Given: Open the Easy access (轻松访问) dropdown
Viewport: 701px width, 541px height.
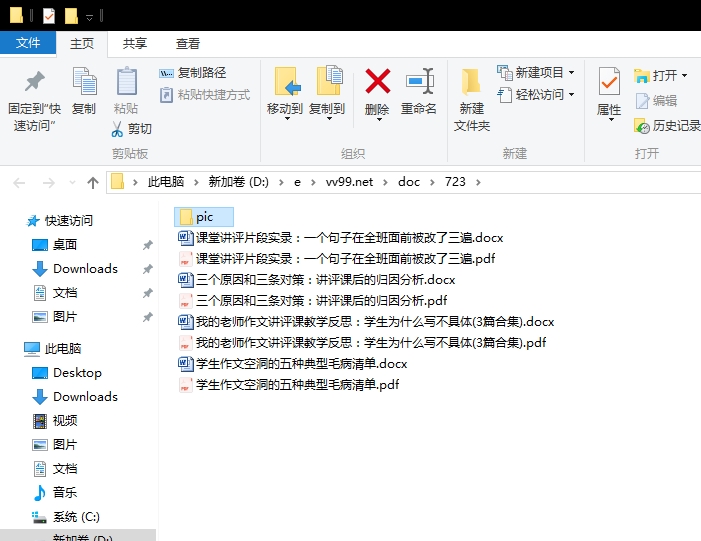Looking at the screenshot, I should pyautogui.click(x=536, y=95).
